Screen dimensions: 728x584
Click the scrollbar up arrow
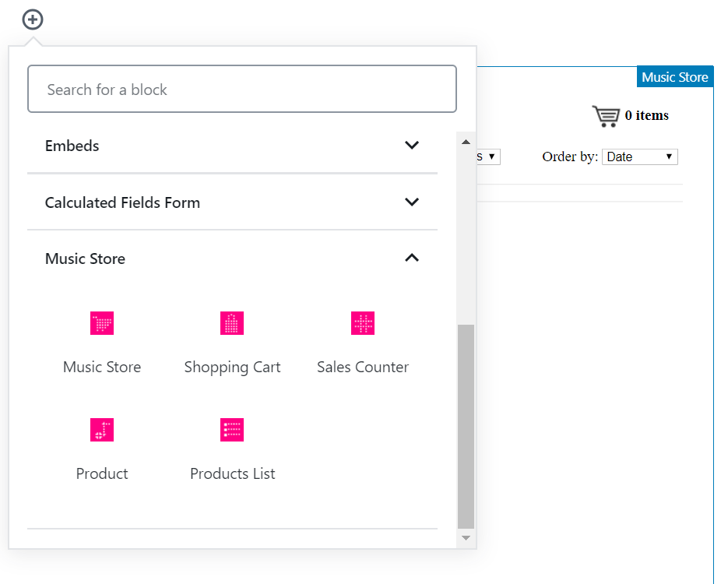(466, 142)
